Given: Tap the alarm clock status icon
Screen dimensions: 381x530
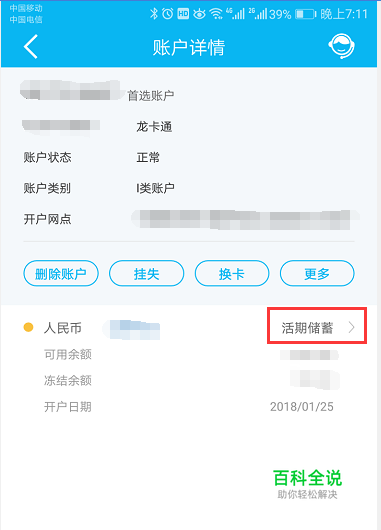Looking at the screenshot, I should (x=167, y=14).
